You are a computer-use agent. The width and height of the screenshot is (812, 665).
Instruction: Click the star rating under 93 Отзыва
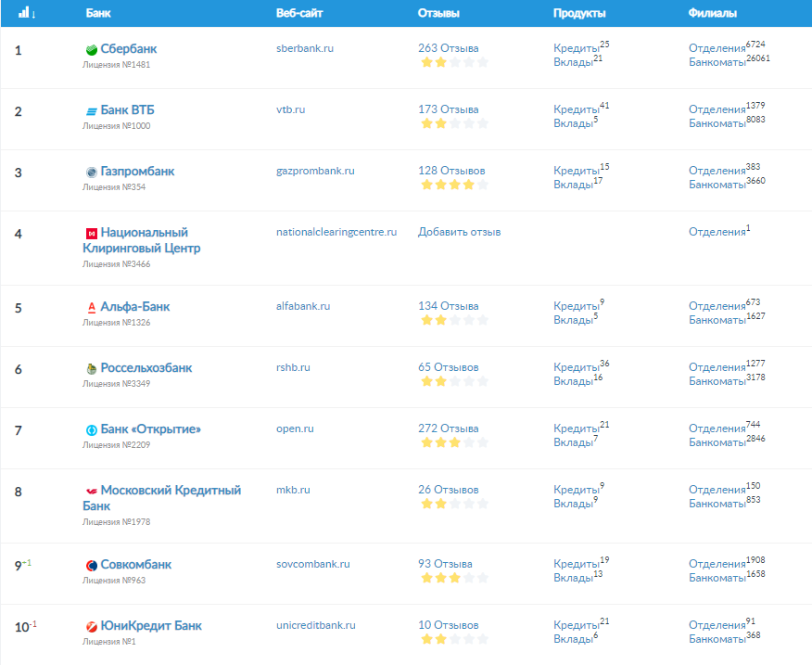[x=454, y=578]
